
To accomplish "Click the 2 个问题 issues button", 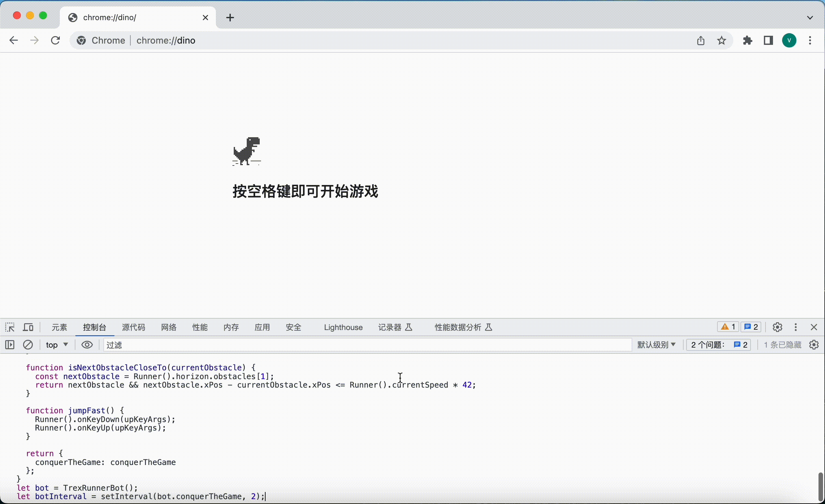I will [x=719, y=345].
